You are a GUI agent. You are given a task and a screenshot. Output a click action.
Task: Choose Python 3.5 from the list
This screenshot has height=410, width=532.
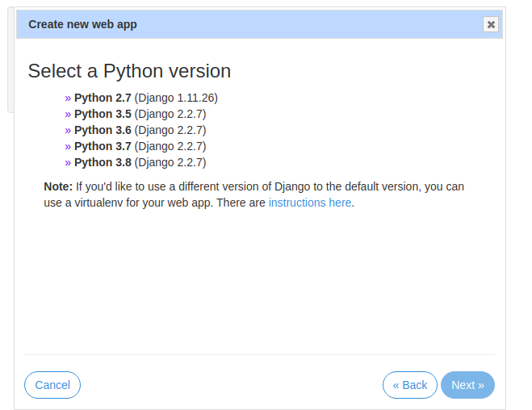103,114
